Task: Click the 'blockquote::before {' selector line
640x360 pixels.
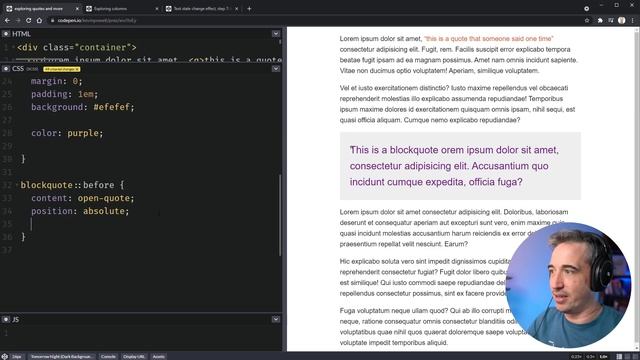Action: tap(72, 185)
